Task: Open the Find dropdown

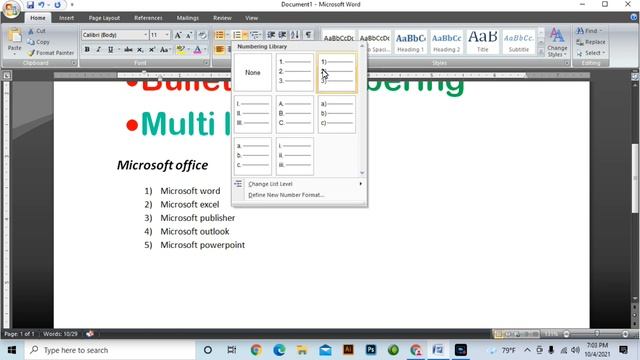Action: (589, 31)
